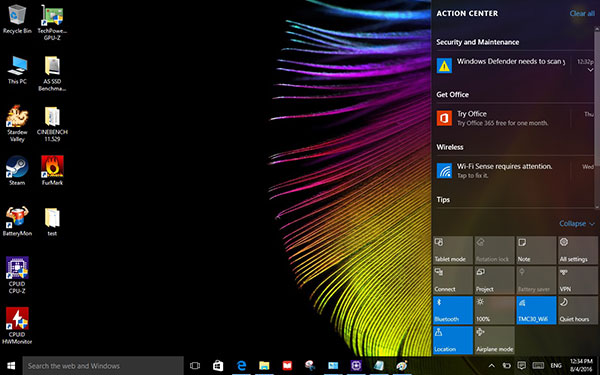Enable Quiet hours
The image size is (600, 375).
click(x=578, y=310)
